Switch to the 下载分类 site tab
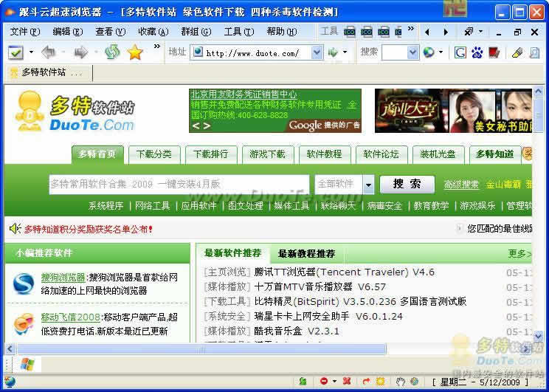Screen dimensions: 549x392 (x=154, y=154)
